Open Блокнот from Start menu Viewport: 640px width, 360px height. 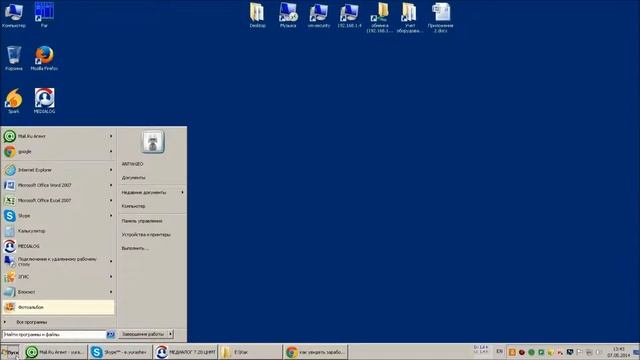click(58, 292)
